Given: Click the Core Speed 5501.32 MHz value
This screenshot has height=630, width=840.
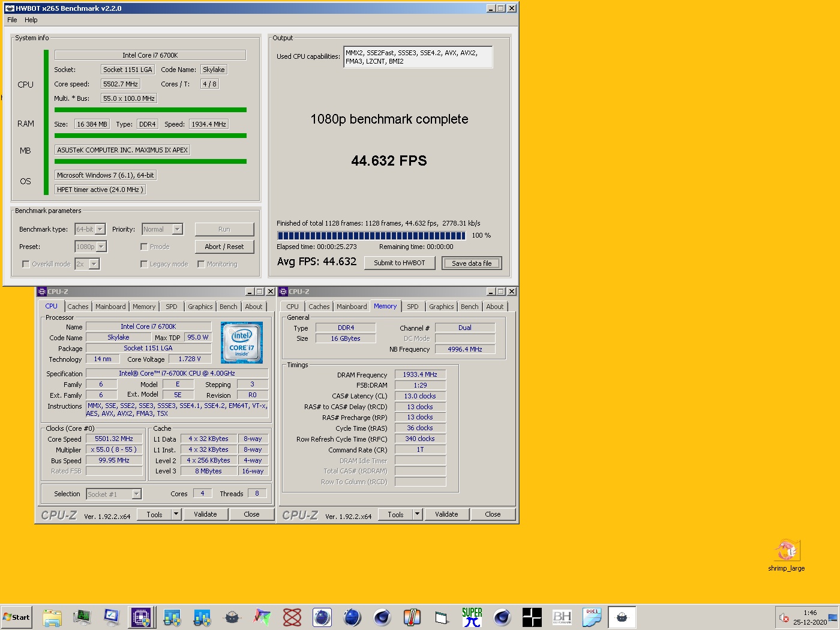Looking at the screenshot, I should click(x=114, y=439).
